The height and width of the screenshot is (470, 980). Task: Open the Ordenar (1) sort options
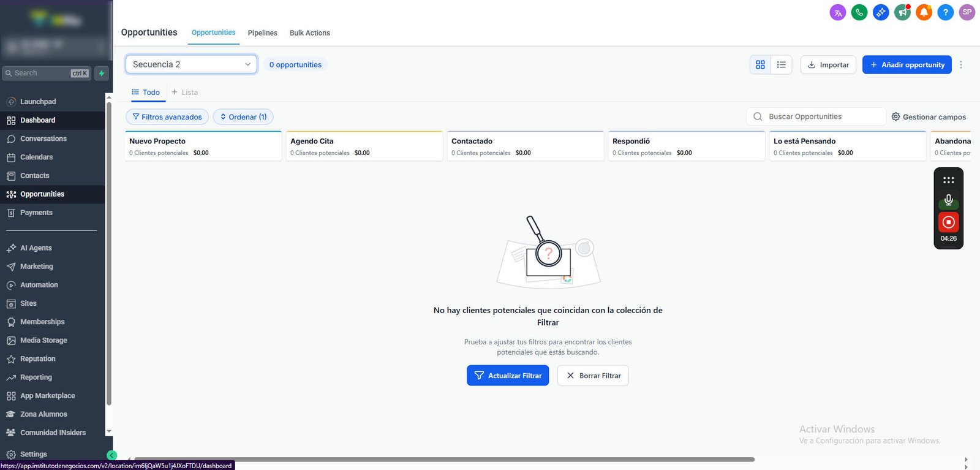pos(243,117)
